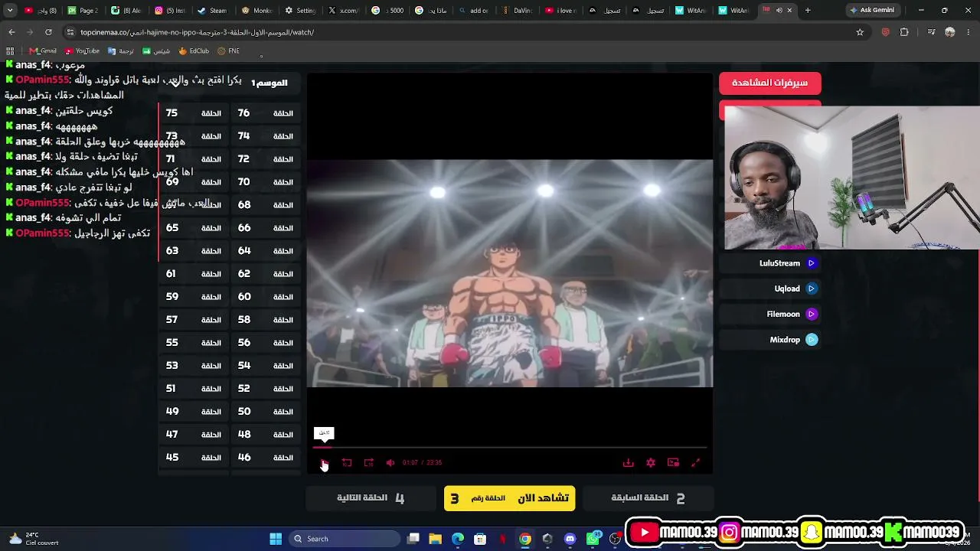Screen dimensions: 980x551
Task: Open Discord from the taskbar
Action: (570, 539)
